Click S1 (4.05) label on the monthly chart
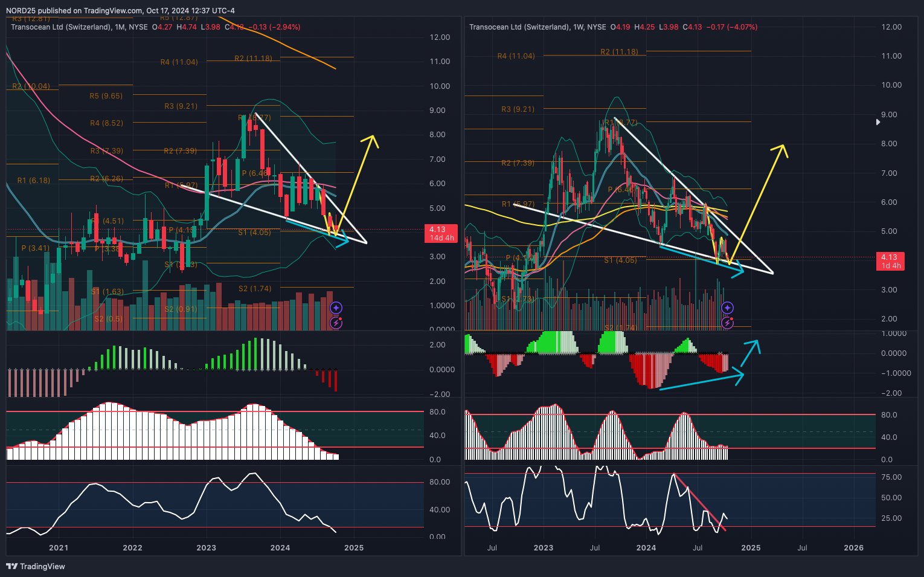 [x=254, y=233]
